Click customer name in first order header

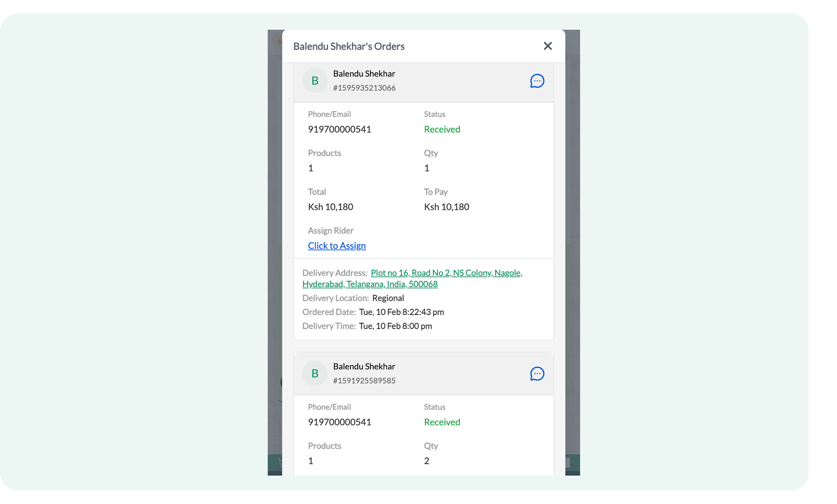click(364, 74)
